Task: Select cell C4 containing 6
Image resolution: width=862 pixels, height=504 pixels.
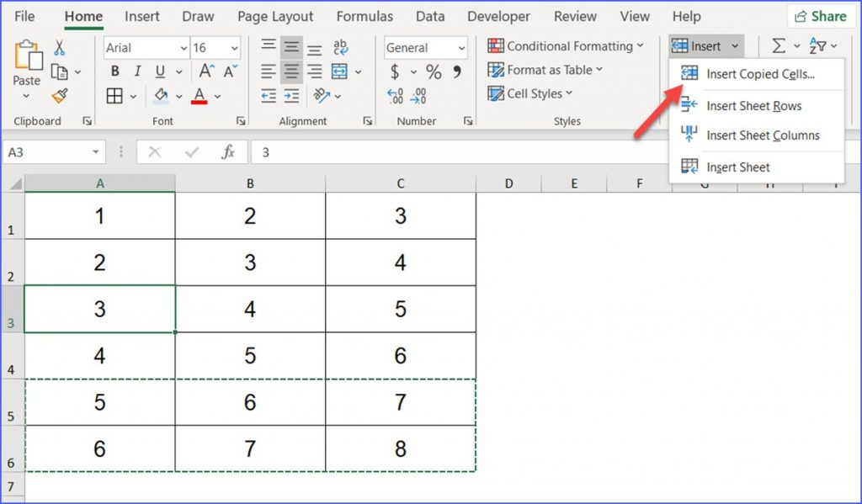Action: (x=401, y=356)
